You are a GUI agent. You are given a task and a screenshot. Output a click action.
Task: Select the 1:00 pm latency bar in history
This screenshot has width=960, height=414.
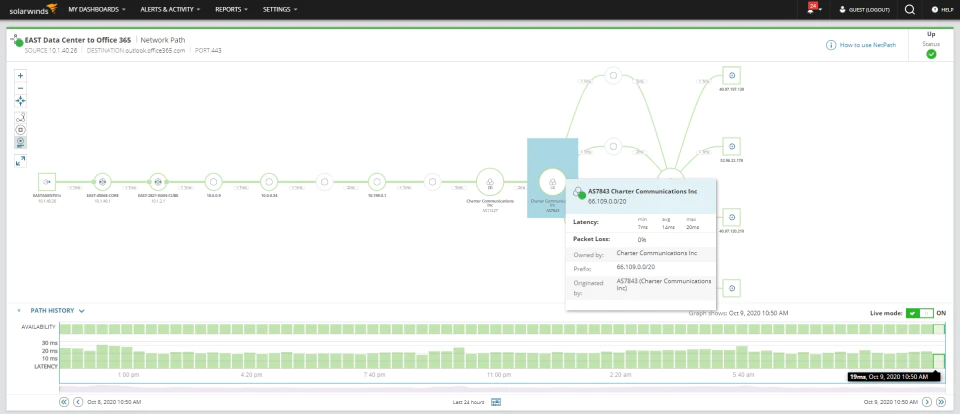[x=127, y=358]
